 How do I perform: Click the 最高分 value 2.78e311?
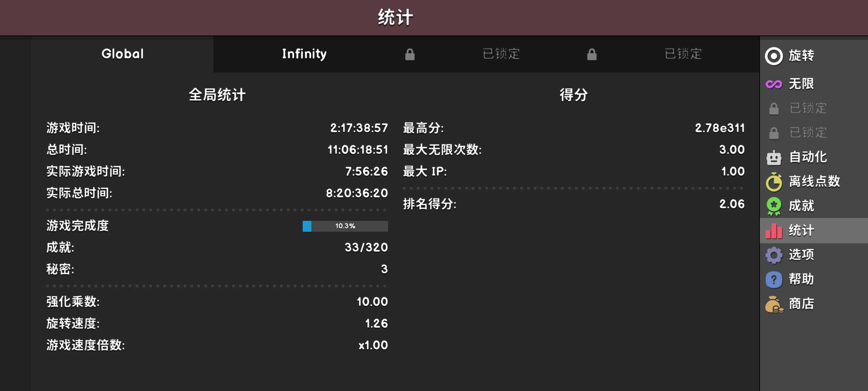[720, 128]
